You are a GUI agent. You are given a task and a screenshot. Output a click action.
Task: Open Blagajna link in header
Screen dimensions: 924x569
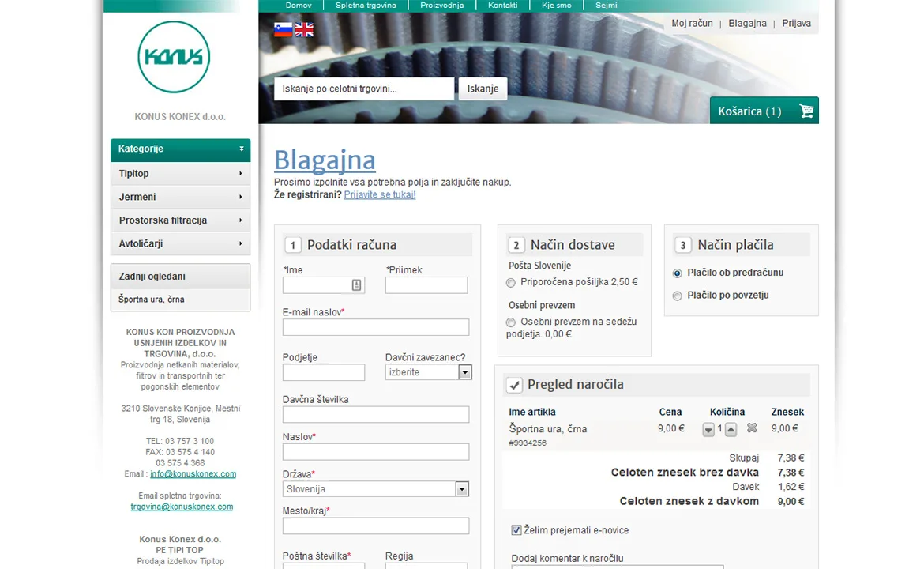pos(747,24)
